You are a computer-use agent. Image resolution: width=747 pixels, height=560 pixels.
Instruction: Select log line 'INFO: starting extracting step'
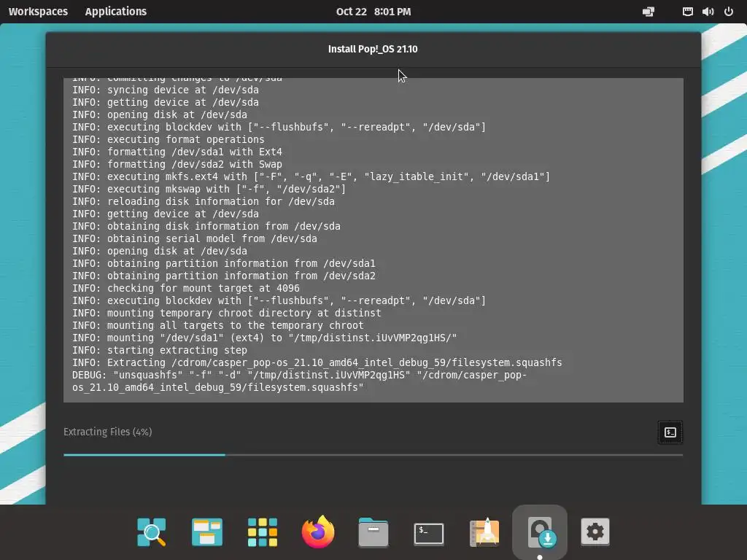(x=160, y=351)
